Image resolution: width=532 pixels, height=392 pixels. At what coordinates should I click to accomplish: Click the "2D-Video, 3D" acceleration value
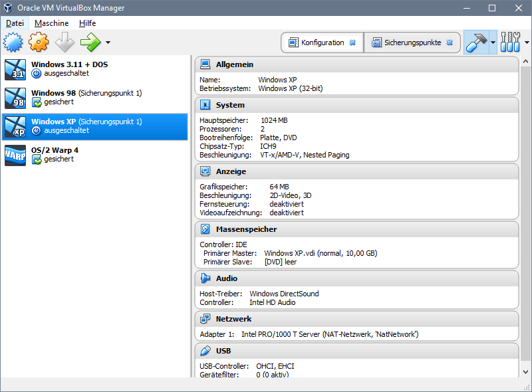[291, 195]
